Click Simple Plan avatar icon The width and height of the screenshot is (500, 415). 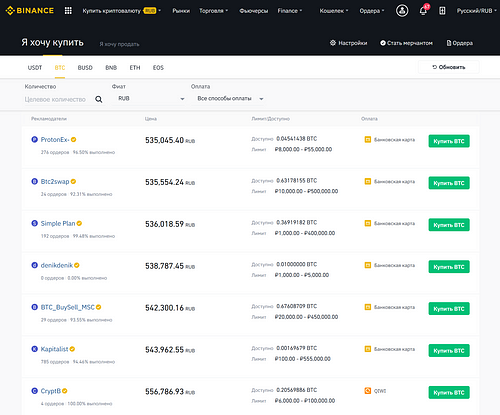point(34,223)
